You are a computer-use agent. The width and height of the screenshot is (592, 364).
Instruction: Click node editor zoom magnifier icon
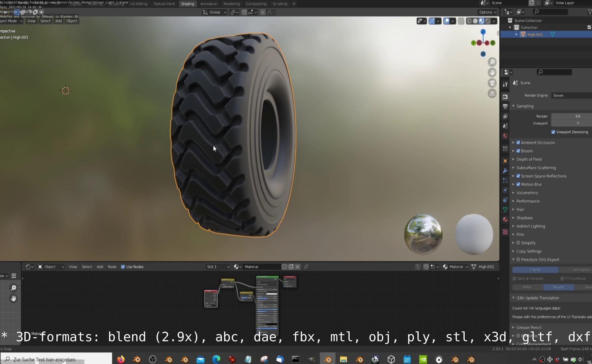(x=14, y=288)
